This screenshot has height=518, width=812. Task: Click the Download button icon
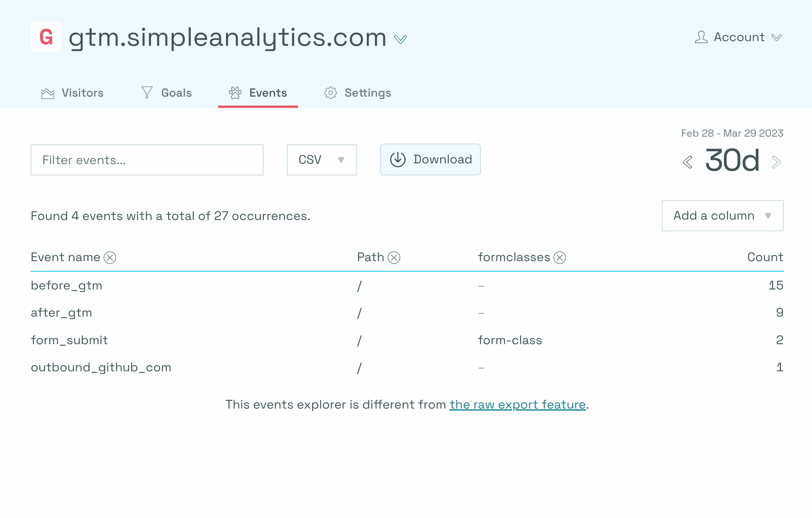click(x=397, y=159)
